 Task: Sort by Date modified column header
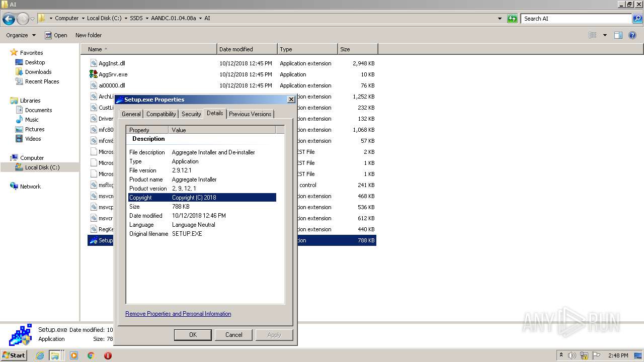point(247,49)
